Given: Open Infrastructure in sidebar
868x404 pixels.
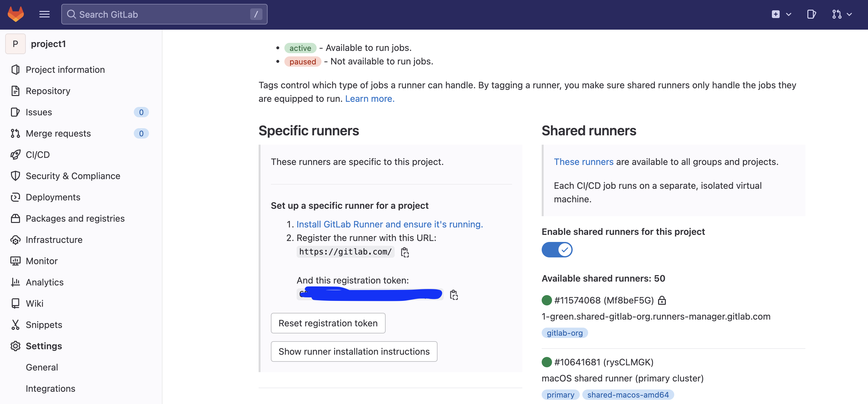Looking at the screenshot, I should (x=54, y=240).
